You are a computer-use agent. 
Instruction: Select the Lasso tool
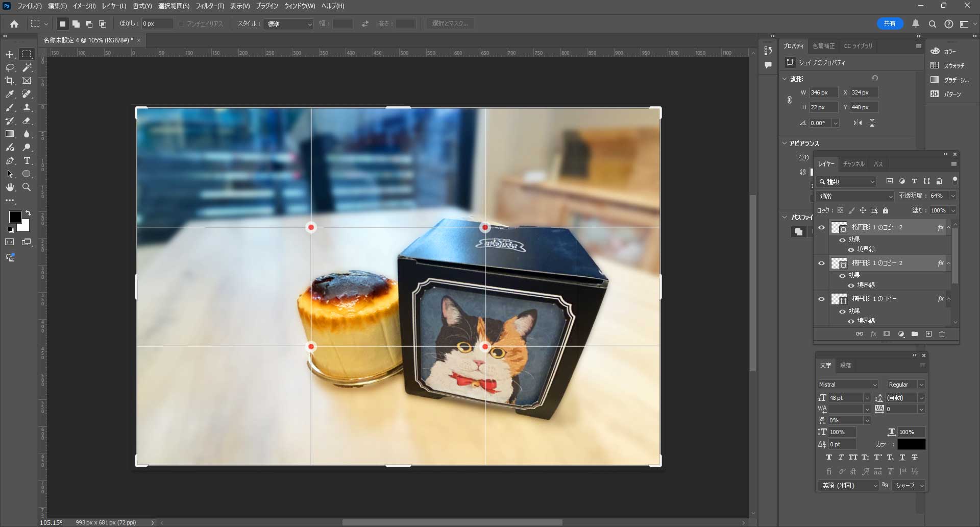tap(10, 67)
